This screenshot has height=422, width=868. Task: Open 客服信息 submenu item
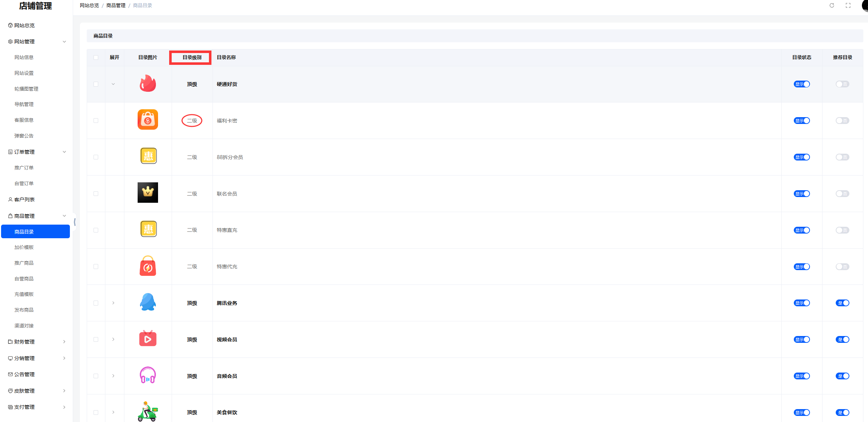(x=24, y=120)
